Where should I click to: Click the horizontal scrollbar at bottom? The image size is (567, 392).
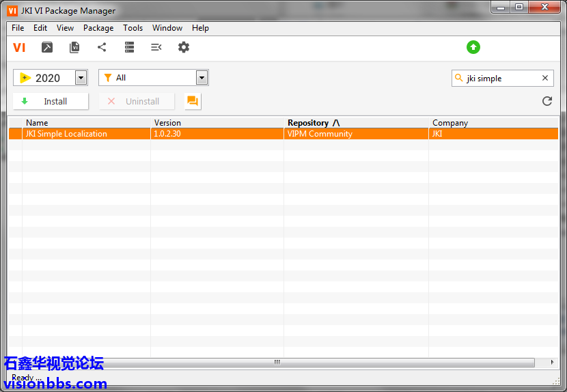click(277, 362)
